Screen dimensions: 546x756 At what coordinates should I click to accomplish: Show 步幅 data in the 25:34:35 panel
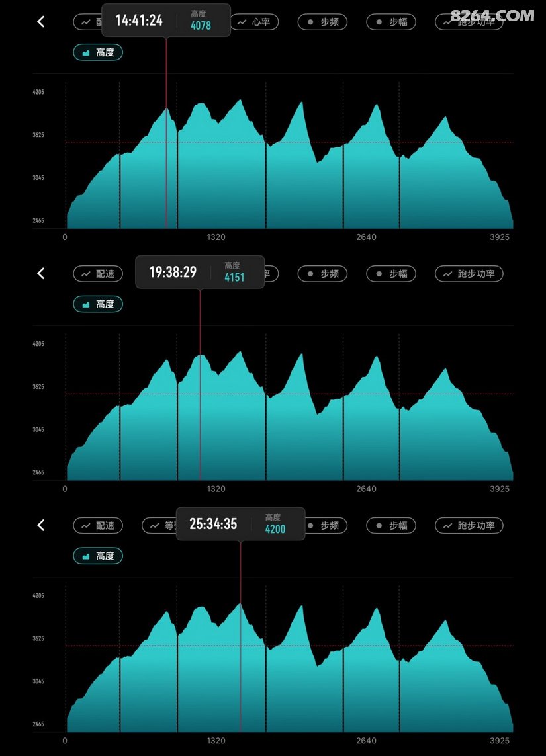click(390, 525)
